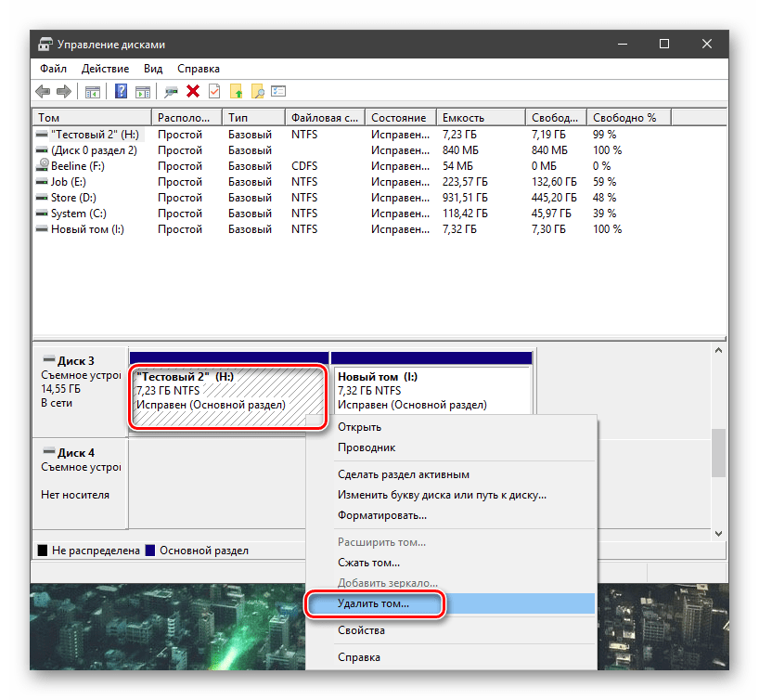Click the red X delete icon
This screenshot has width=759, height=700.
[x=193, y=91]
